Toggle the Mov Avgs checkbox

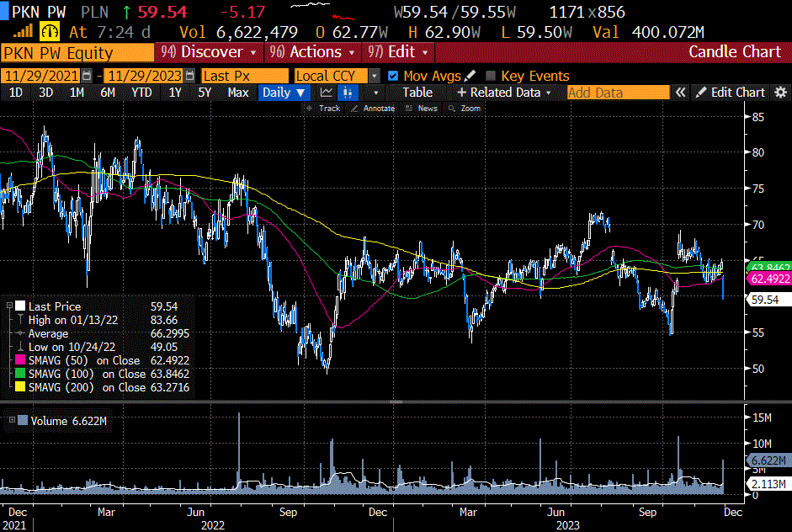[392, 76]
